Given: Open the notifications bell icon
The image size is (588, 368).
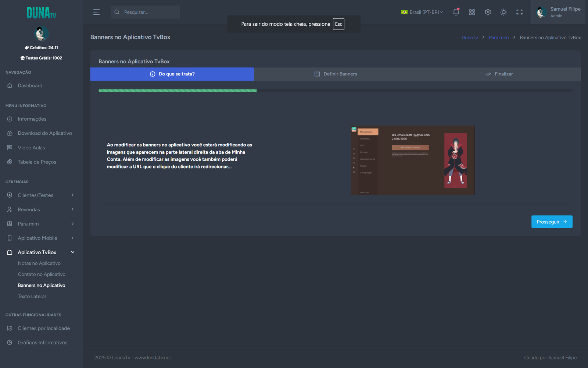Looking at the screenshot, I should click(x=456, y=12).
